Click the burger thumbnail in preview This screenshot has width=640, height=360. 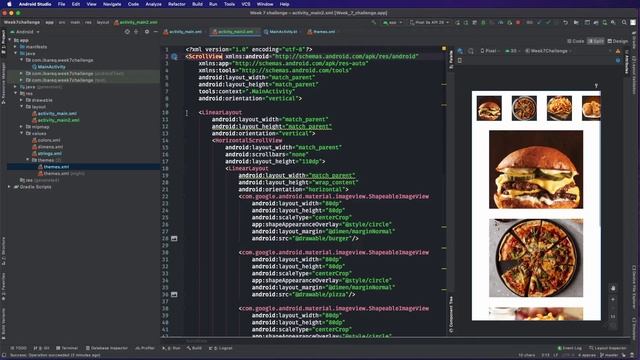click(x=489, y=108)
